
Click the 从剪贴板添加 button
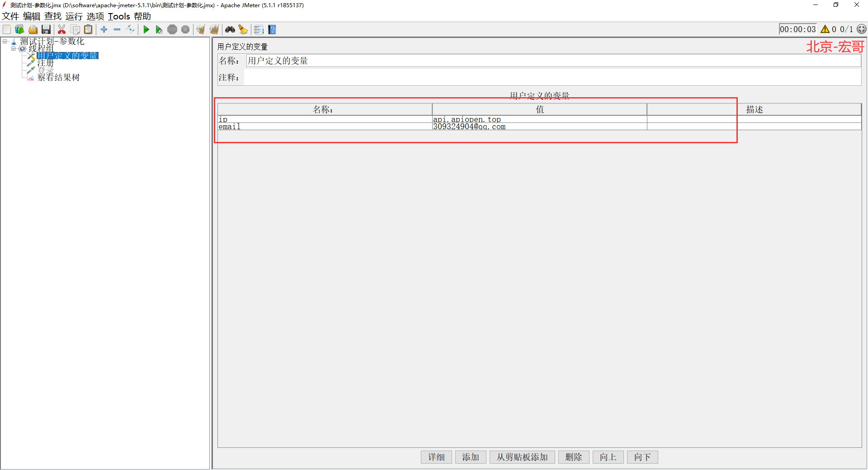pos(522,457)
